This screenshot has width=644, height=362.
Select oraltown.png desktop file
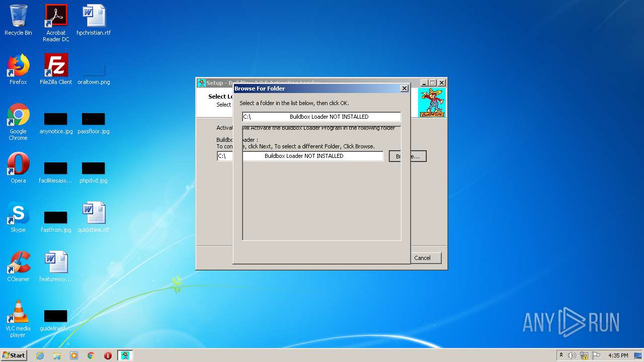pyautogui.click(x=94, y=73)
